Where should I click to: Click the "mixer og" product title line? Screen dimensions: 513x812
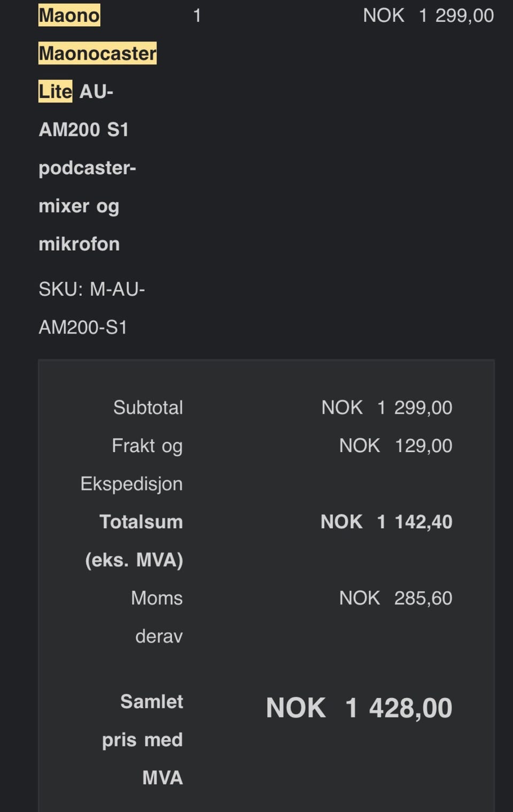click(x=79, y=206)
